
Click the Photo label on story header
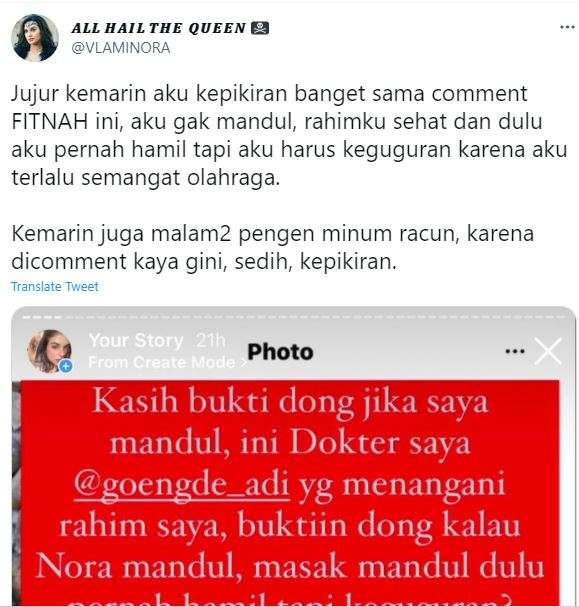pyautogui.click(x=280, y=352)
